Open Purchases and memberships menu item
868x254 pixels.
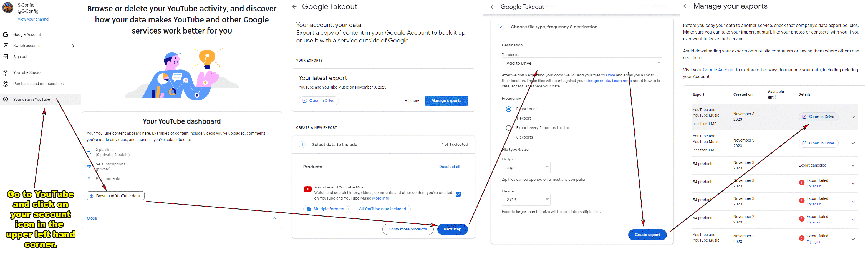point(41,84)
